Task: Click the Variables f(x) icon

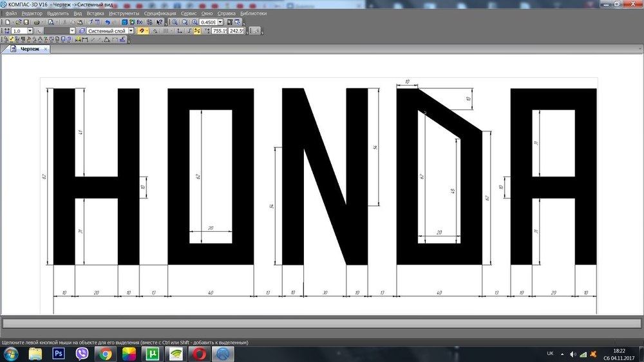Action: [x=140, y=22]
